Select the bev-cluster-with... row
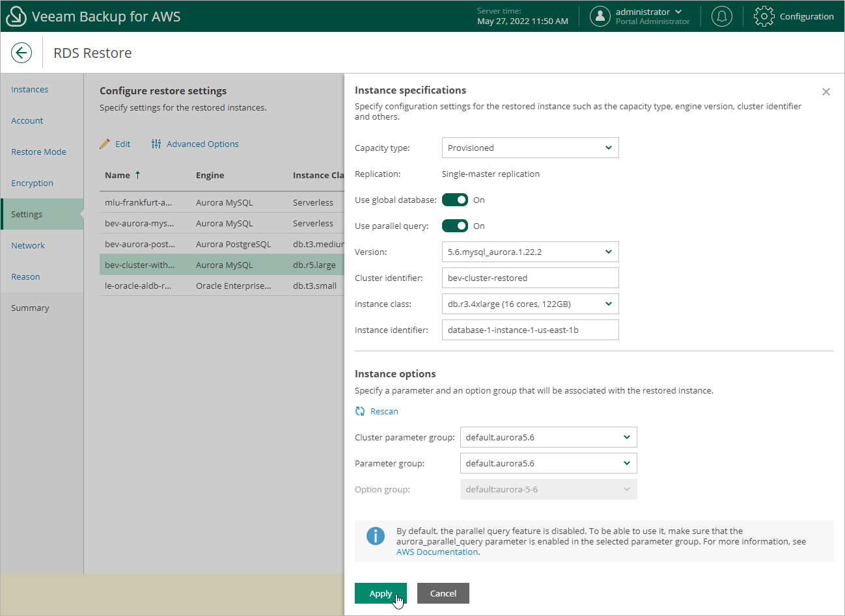The image size is (845, 616). click(222, 265)
